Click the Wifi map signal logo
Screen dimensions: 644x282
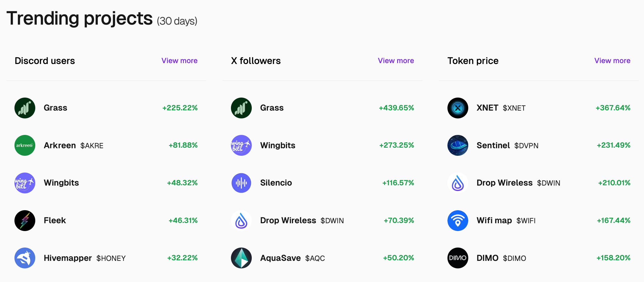tap(458, 221)
